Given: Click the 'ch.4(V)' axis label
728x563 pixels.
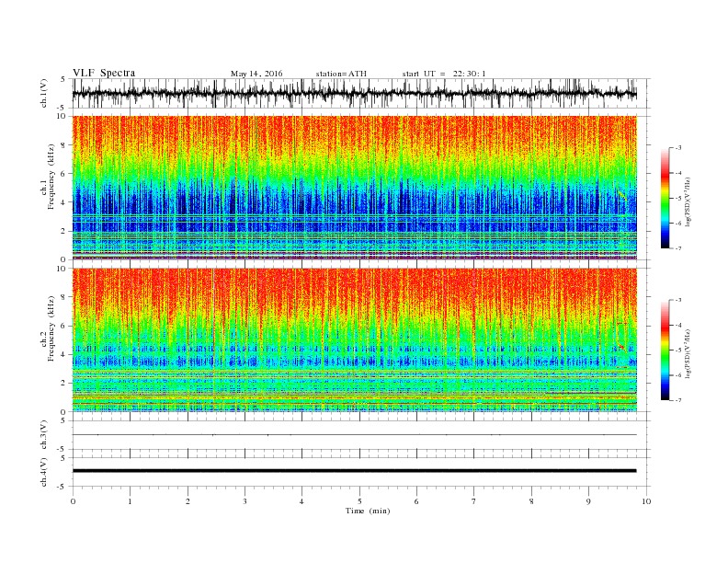Looking at the screenshot, I should click(44, 473).
